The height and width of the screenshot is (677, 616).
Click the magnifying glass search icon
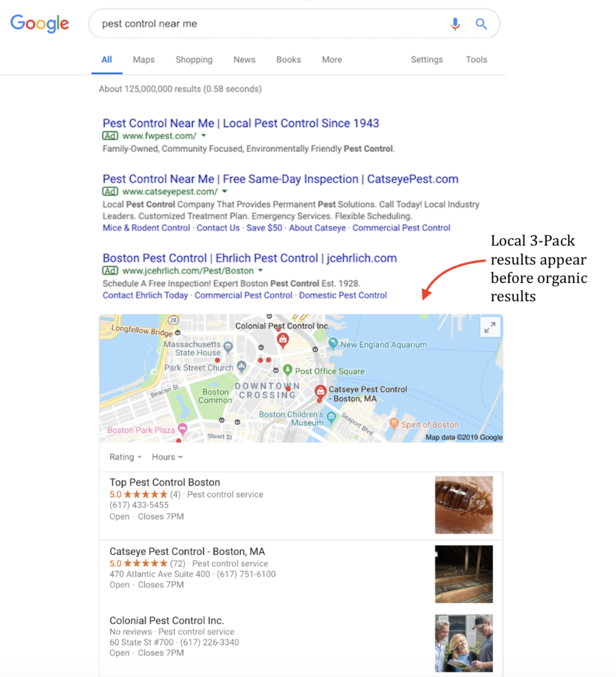tap(481, 24)
